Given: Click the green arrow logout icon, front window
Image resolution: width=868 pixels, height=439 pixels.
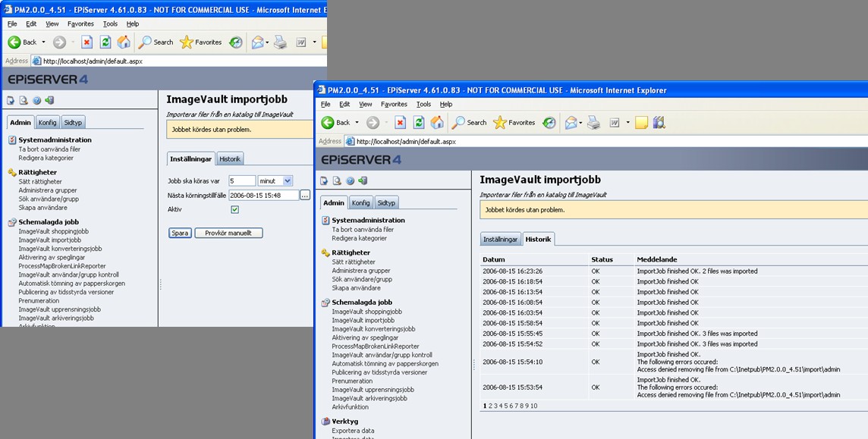Looking at the screenshot, I should (363, 180).
